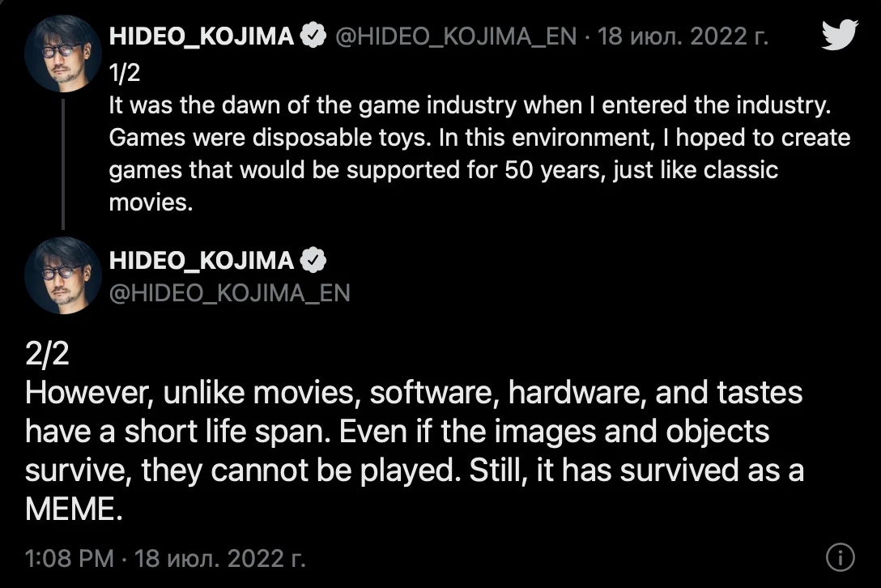This screenshot has width=881, height=588.
Task: Open the Twitter bird logo
Action: (x=840, y=34)
